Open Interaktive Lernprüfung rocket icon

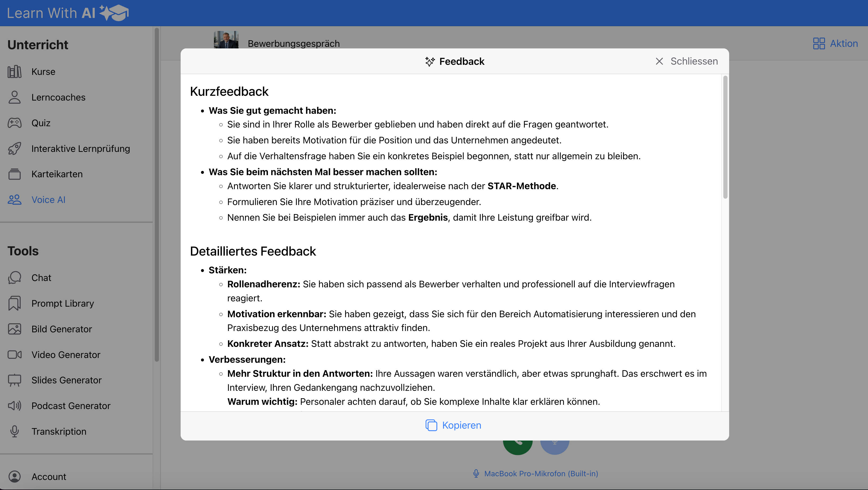(15, 149)
